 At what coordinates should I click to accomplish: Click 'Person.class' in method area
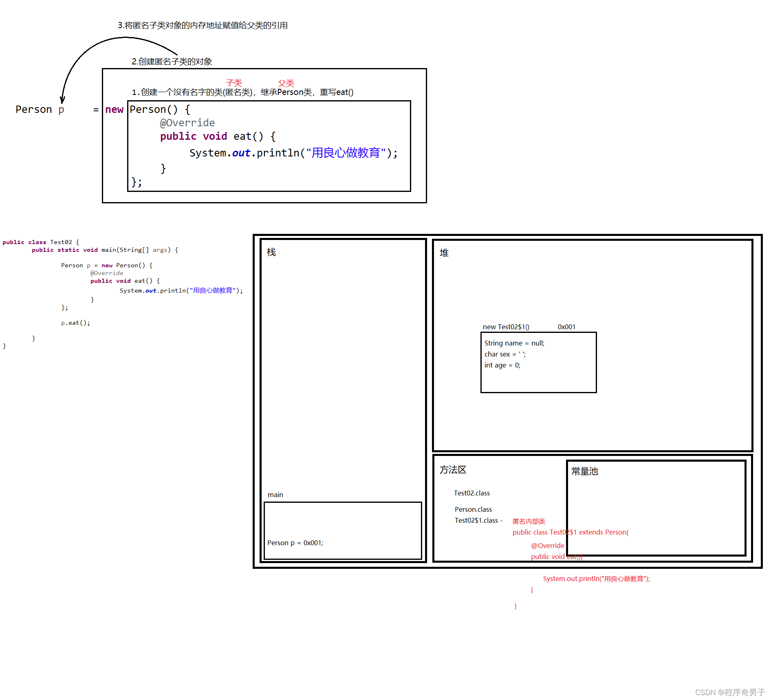tap(474, 509)
